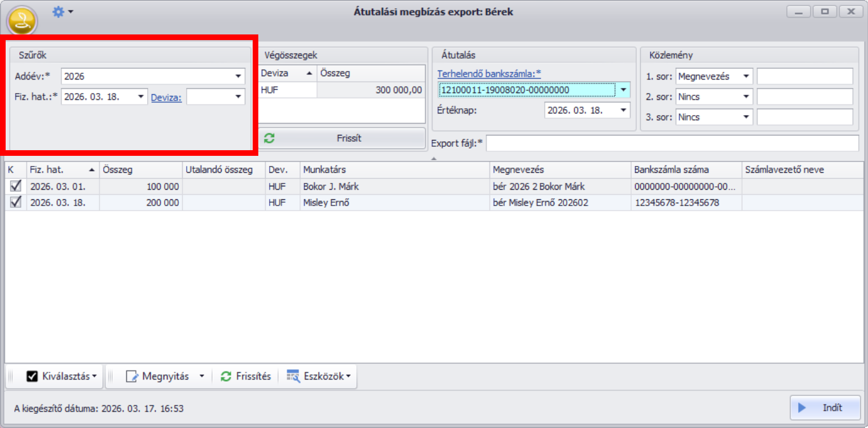Click the green refresh icon on Frissít
This screenshot has width=868, height=428.
[x=269, y=138]
